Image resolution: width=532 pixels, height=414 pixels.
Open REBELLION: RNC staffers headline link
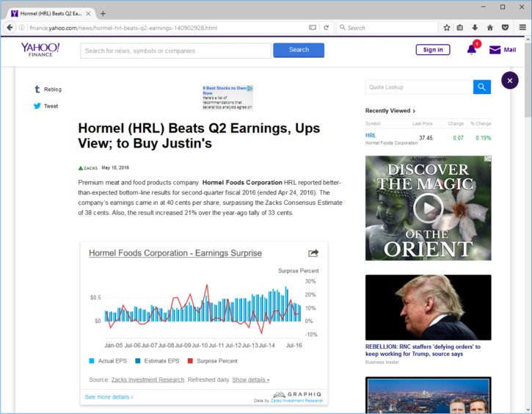click(x=423, y=350)
